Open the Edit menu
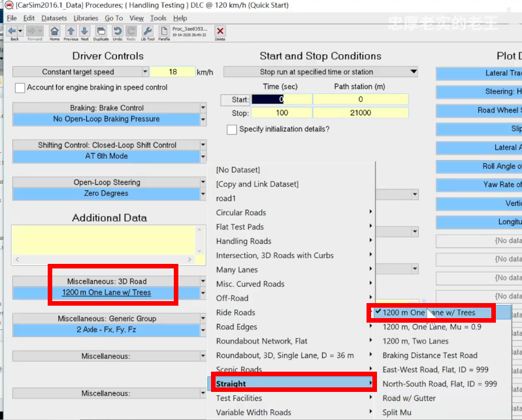Screen dimensions: 522x420 [29, 18]
